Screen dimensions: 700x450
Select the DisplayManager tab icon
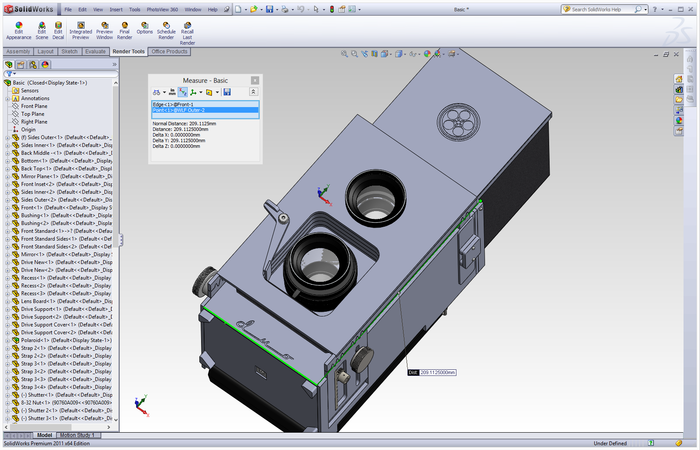[x=45, y=65]
